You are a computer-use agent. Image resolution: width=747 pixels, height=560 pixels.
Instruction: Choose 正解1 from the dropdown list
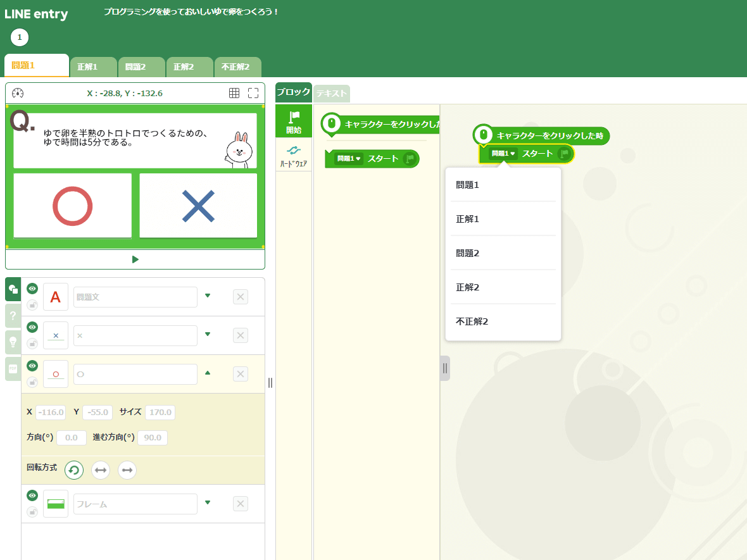click(503, 219)
